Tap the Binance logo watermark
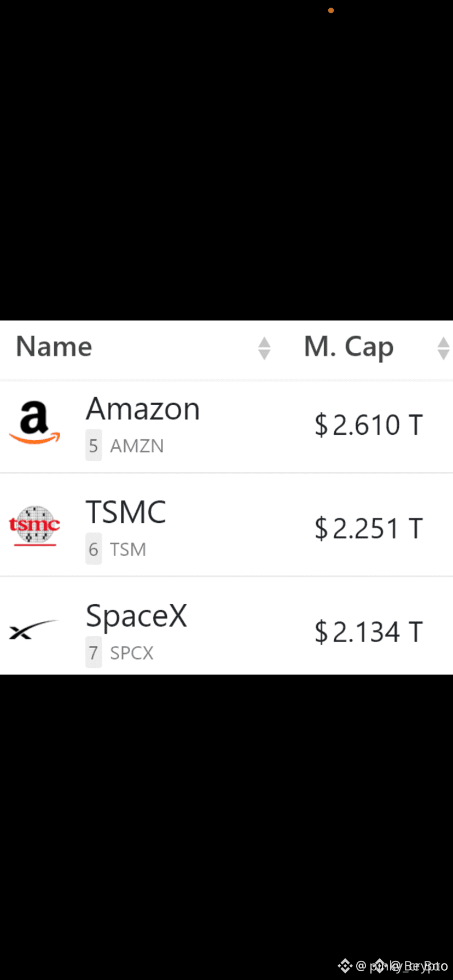This screenshot has height=980, width=453. click(x=345, y=966)
